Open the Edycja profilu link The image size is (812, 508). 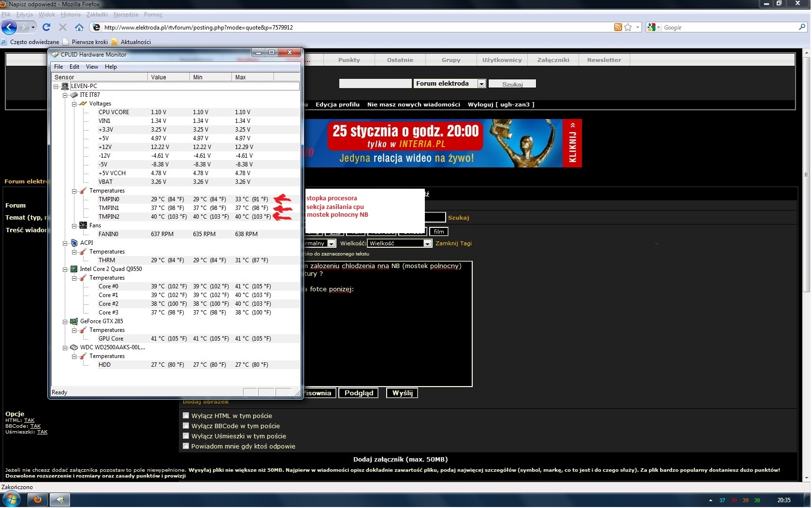337,105
